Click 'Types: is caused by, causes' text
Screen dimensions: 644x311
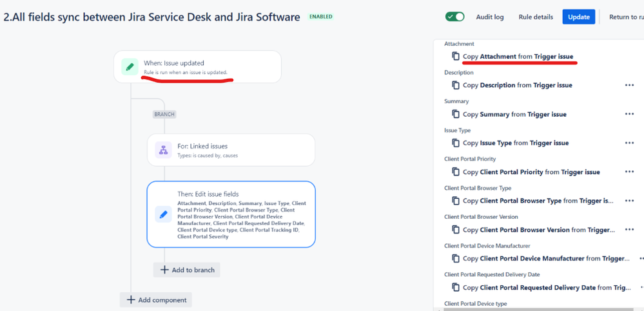click(208, 155)
